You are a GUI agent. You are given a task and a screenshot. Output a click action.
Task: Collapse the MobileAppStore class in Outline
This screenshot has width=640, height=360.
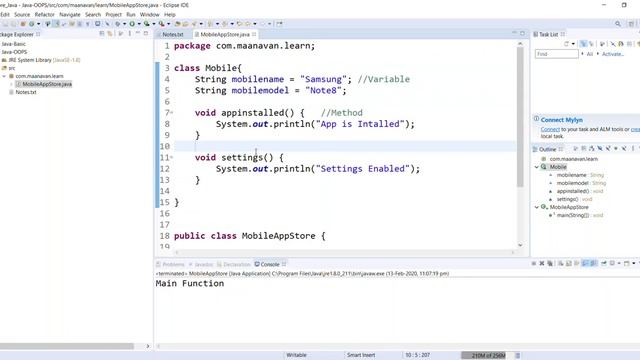(x=536, y=207)
